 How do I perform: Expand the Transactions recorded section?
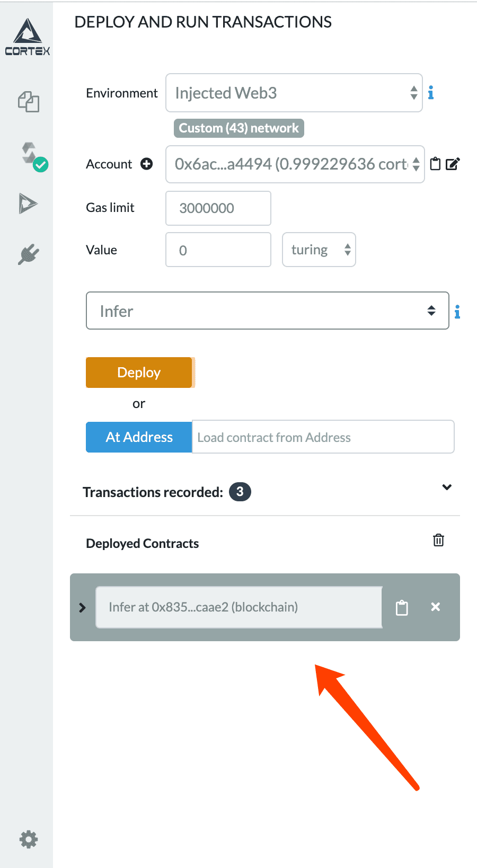point(447,487)
